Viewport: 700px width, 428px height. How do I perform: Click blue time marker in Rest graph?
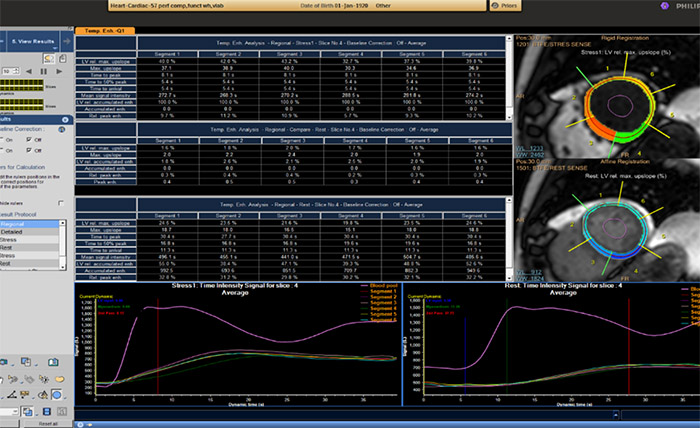coord(465,356)
